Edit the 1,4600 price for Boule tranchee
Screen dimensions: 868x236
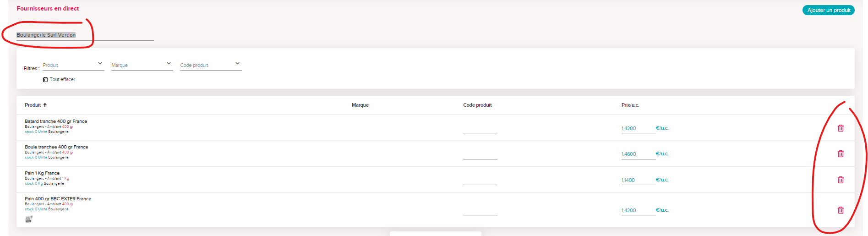click(x=639, y=154)
